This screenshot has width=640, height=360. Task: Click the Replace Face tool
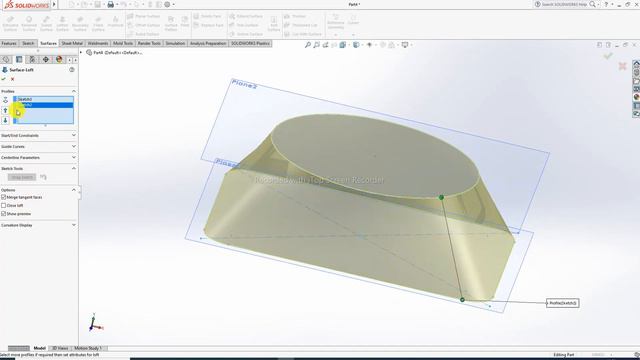click(x=209, y=25)
